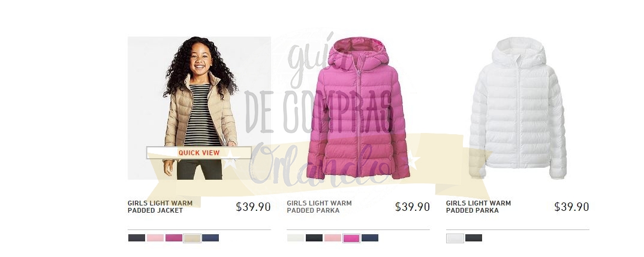Select the light pink swatch under pink parka

[x=333, y=238]
